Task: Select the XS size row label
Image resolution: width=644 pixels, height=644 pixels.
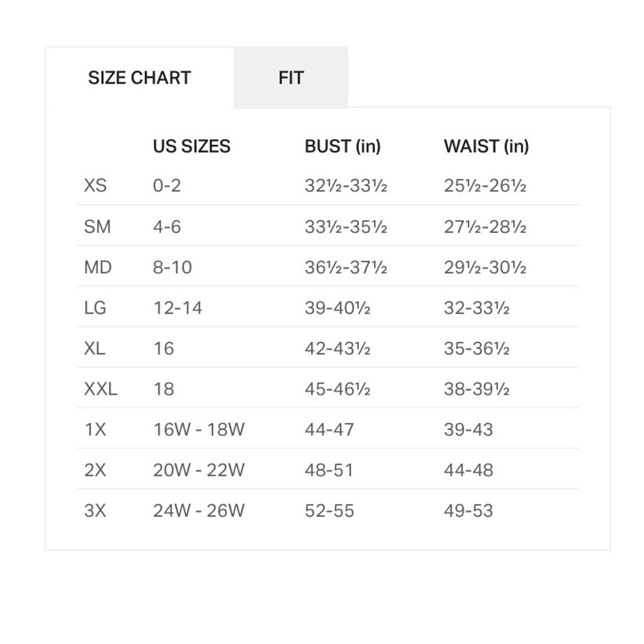Action: tap(95, 185)
